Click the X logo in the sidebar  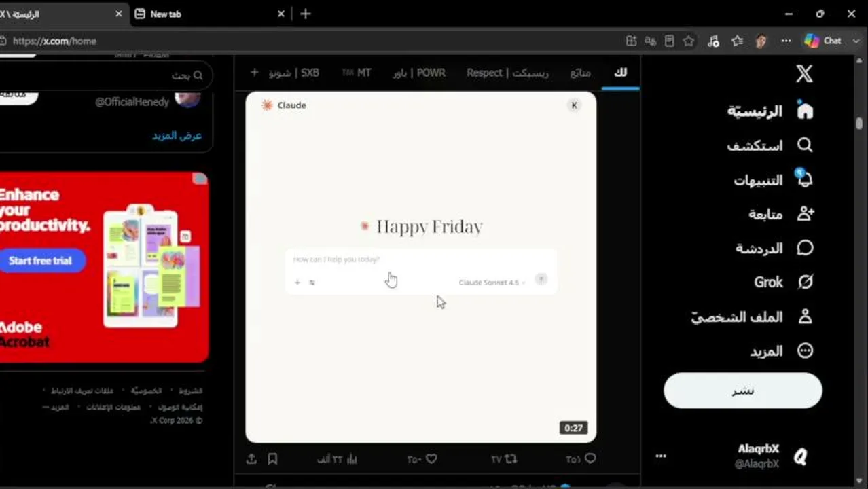(x=804, y=73)
